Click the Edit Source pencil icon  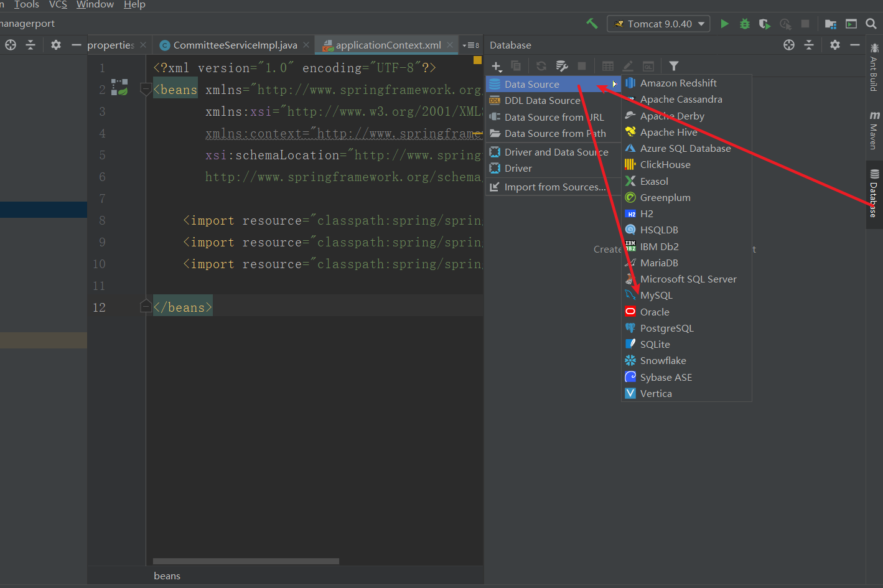pyautogui.click(x=628, y=66)
